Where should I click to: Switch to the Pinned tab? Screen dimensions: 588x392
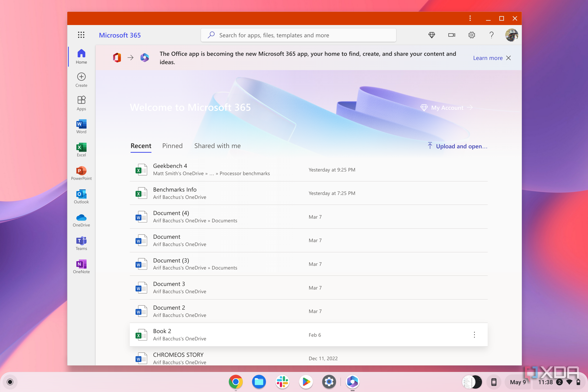172,146
